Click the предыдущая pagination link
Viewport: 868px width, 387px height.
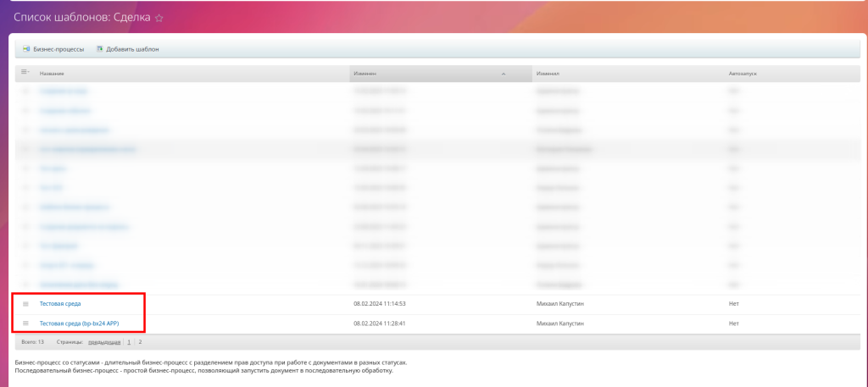pyautogui.click(x=104, y=342)
